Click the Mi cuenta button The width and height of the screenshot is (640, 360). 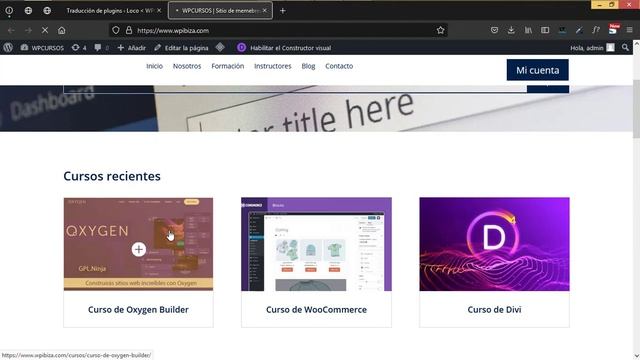pyautogui.click(x=538, y=70)
